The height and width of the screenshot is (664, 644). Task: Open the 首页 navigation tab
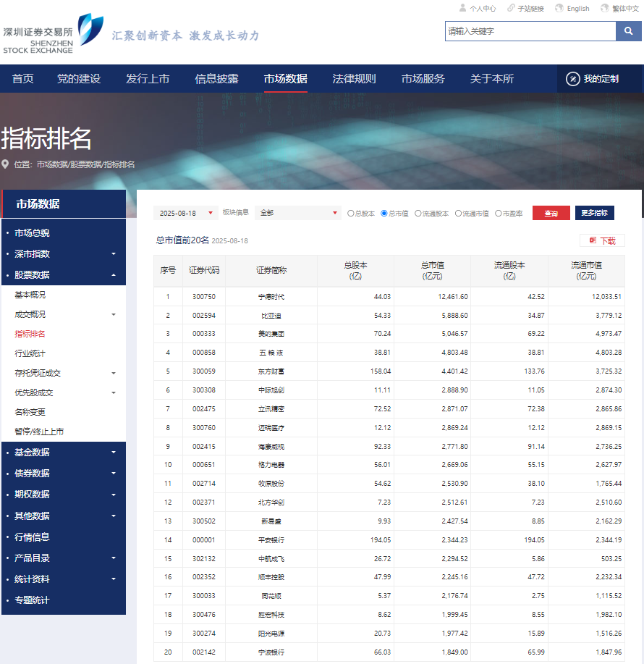(23, 79)
